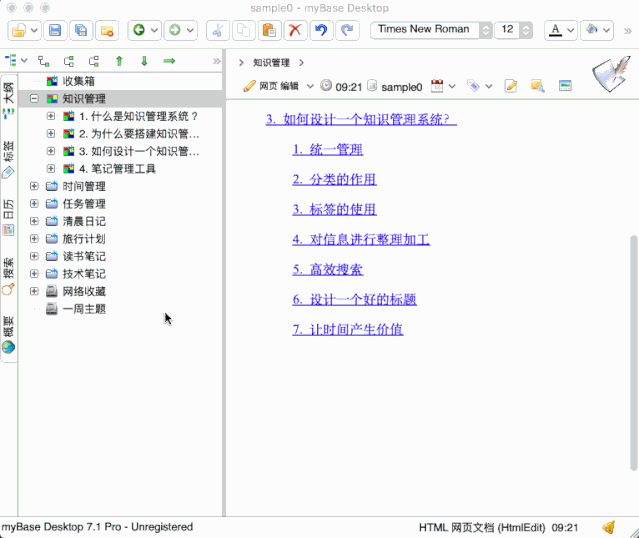Redo with the blue forward arrow
This screenshot has width=639, height=538.
click(347, 30)
